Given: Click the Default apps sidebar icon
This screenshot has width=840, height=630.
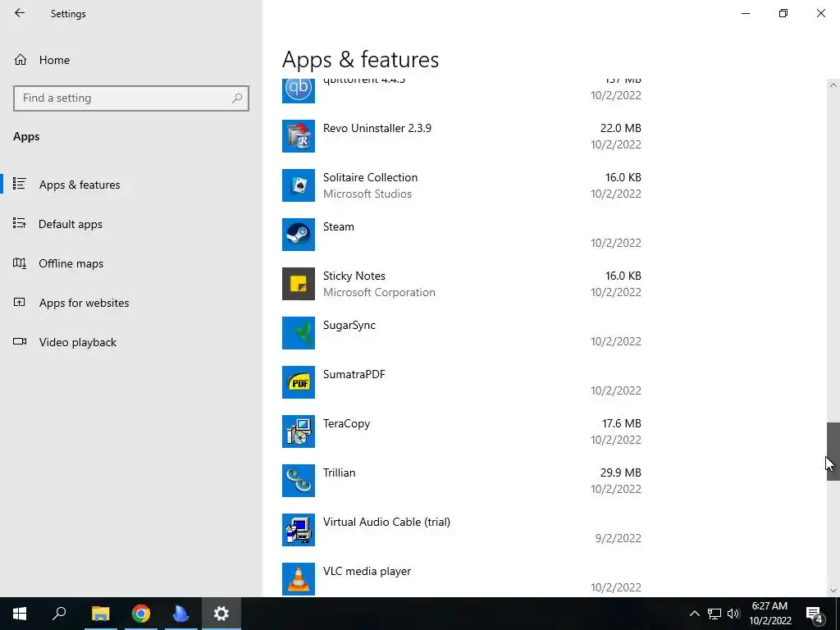Looking at the screenshot, I should tap(20, 223).
